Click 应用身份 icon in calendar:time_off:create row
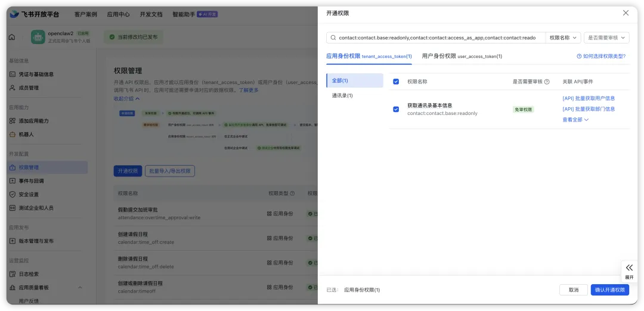This screenshot has height=311, width=644. click(270, 238)
